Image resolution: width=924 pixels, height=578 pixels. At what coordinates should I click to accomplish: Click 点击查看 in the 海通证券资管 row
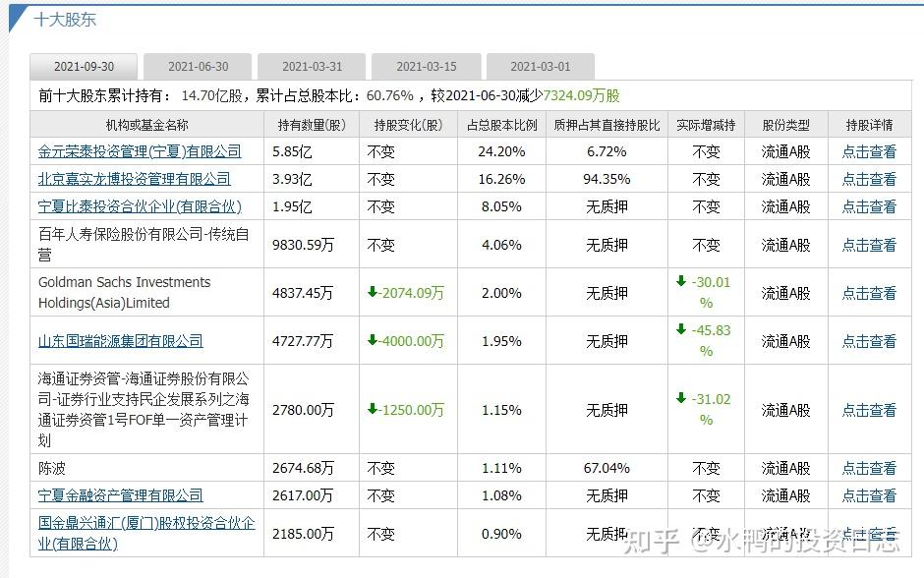coord(869,410)
